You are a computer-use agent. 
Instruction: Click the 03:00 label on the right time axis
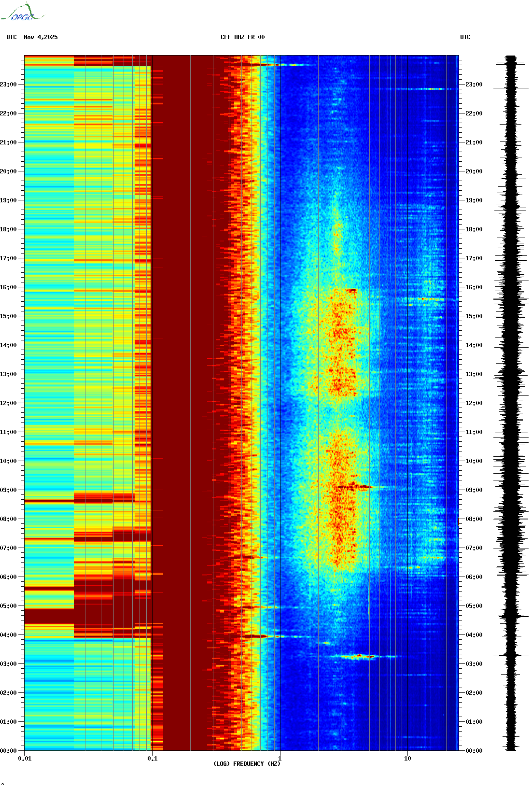(x=474, y=664)
